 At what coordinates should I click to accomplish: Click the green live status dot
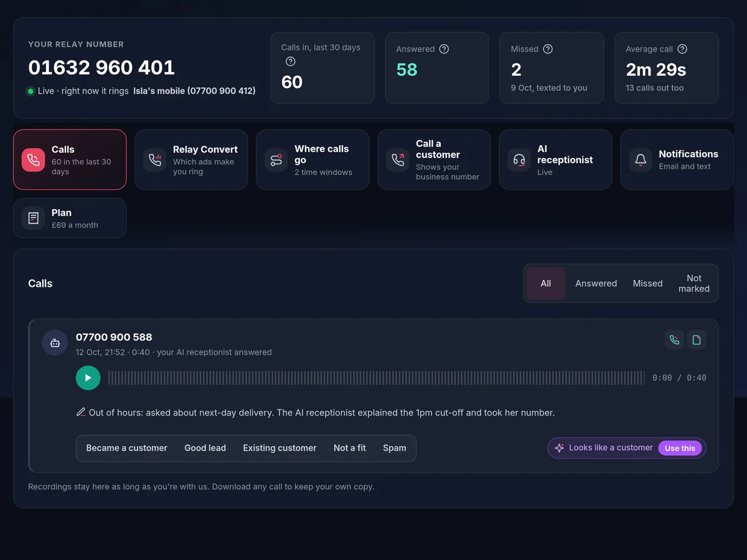coord(31,91)
